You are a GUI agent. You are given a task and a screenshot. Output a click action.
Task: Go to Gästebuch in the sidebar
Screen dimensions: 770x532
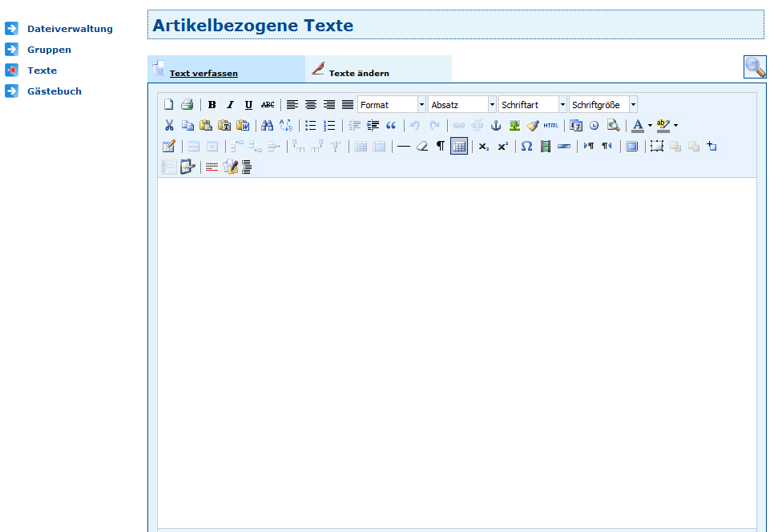(54, 91)
